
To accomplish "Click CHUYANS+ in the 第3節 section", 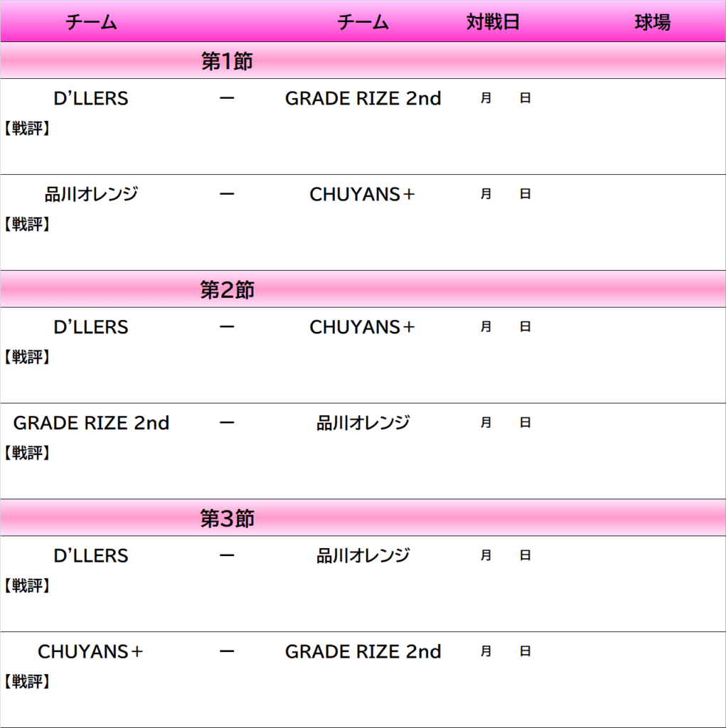I will coord(91,651).
